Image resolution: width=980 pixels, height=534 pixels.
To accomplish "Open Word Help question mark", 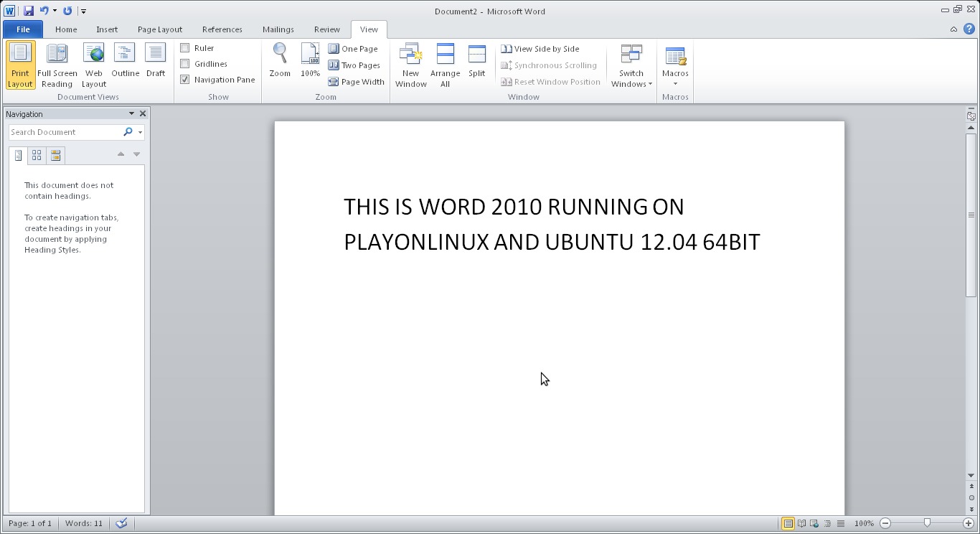I will pyautogui.click(x=969, y=29).
